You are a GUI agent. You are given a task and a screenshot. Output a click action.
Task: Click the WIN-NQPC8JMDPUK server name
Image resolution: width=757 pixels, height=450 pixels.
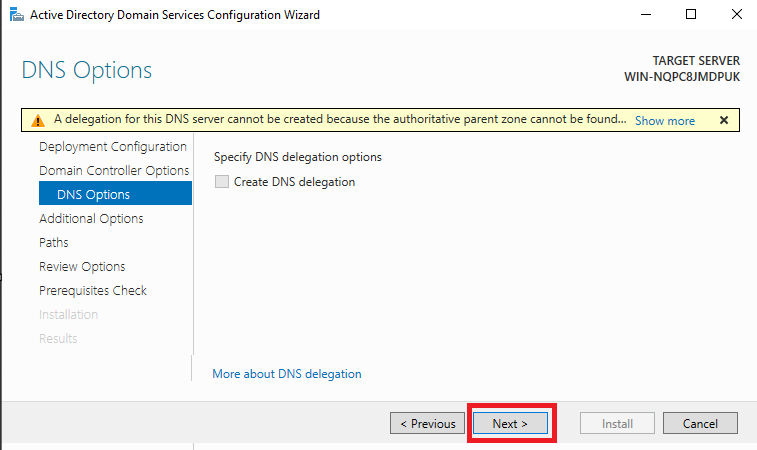click(x=682, y=77)
